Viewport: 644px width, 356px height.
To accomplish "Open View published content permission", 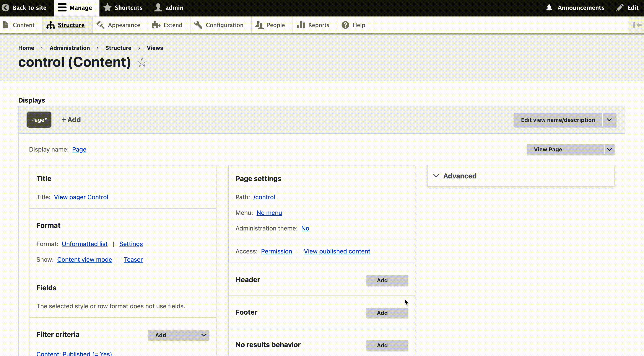I will [337, 251].
